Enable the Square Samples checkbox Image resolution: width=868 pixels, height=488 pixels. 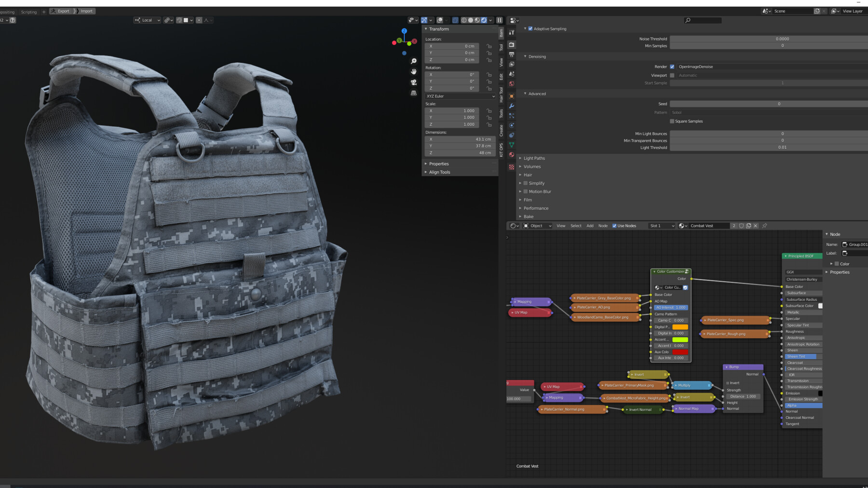673,121
